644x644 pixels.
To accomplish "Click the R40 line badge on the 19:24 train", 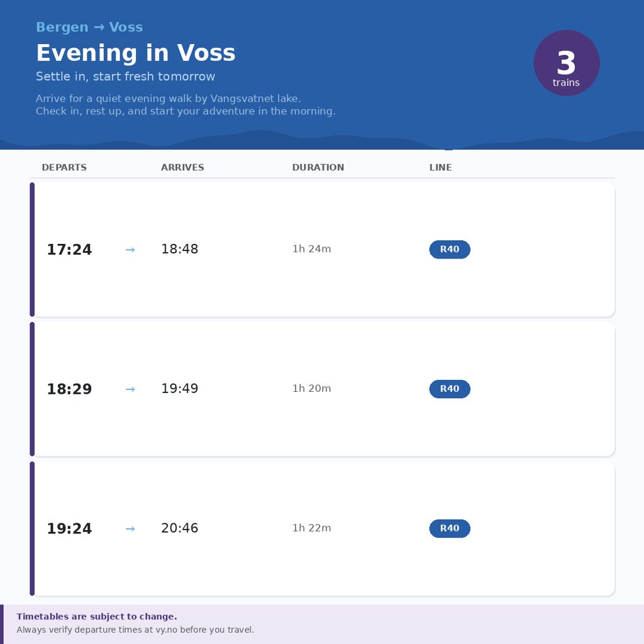I will click(449, 528).
